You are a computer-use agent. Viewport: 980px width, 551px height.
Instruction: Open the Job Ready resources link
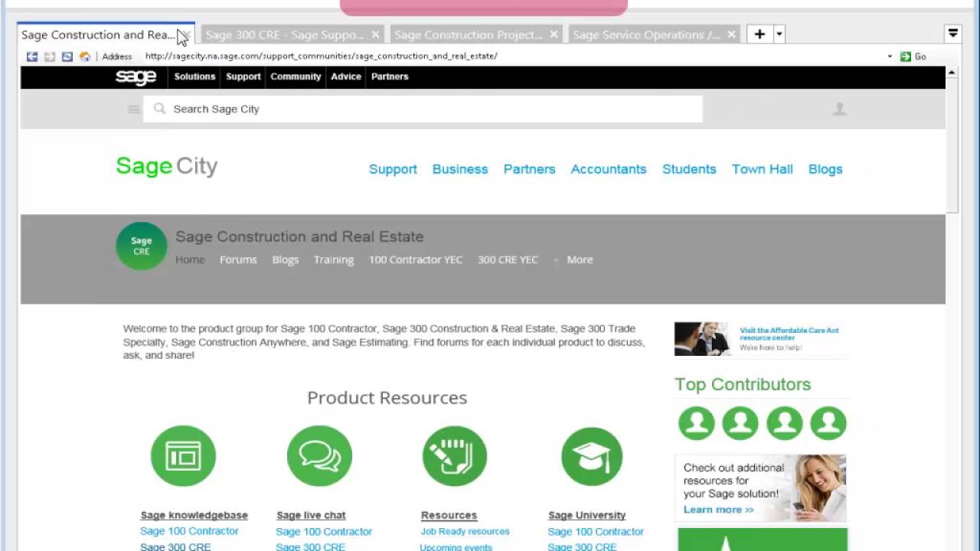tap(465, 531)
